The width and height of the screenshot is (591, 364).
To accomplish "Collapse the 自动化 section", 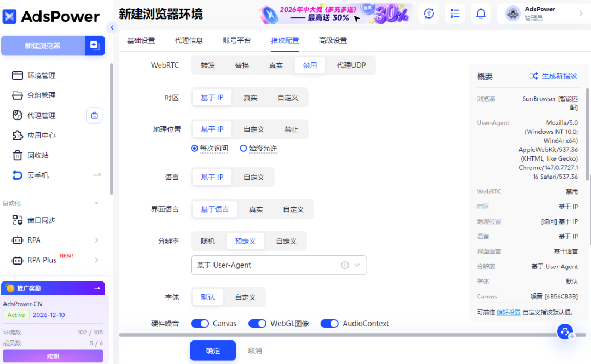I will pyautogui.click(x=96, y=203).
